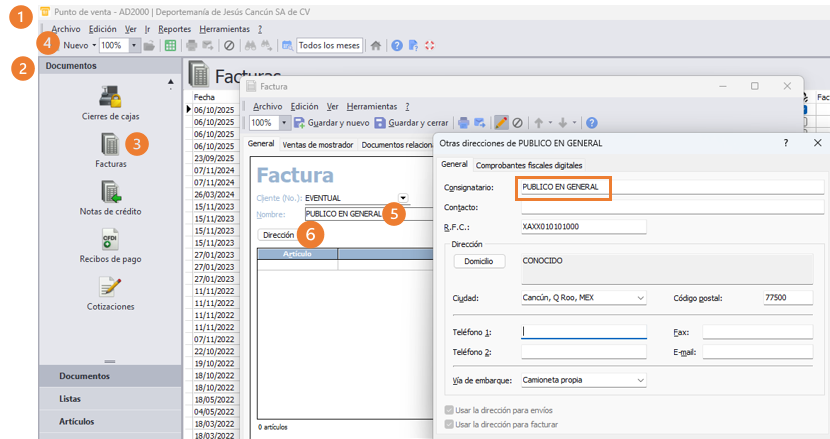Open the Vía de embarque dropdown
Screen dimensions: 830x439
[x=639, y=380]
